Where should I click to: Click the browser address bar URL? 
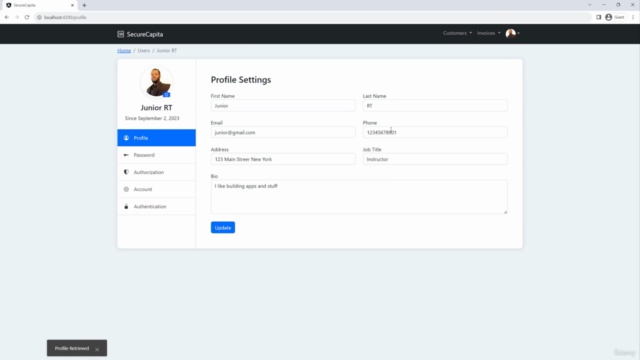pyautogui.click(x=65, y=17)
